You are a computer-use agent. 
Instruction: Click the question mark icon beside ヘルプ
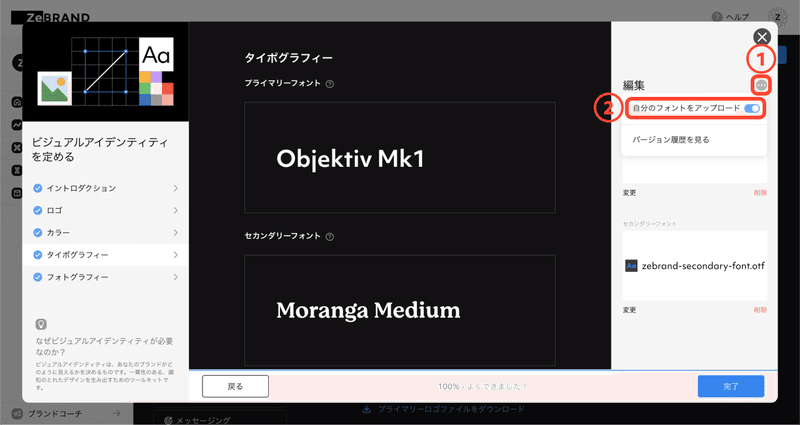click(x=717, y=17)
